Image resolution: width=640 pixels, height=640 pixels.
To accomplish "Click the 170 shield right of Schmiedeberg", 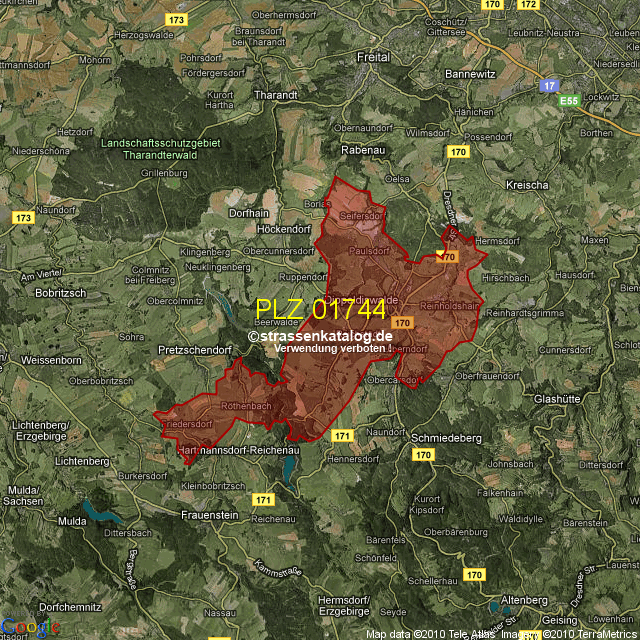I will coord(422,455).
